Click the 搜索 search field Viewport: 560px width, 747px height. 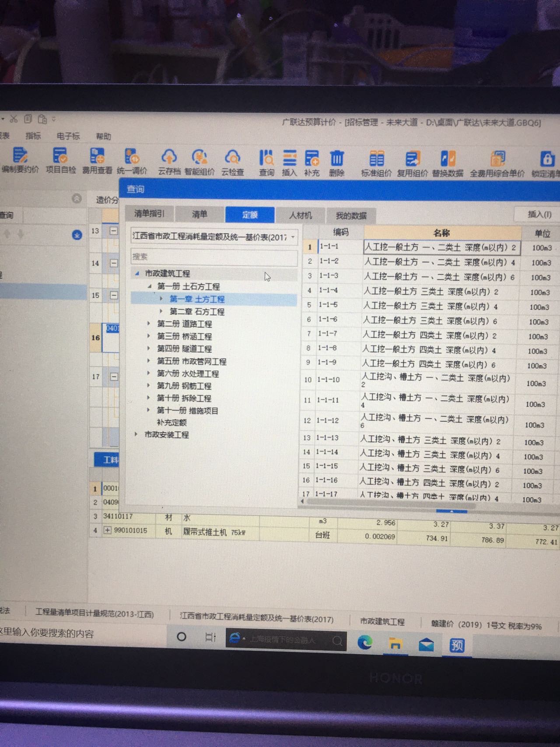pyautogui.click(x=214, y=257)
